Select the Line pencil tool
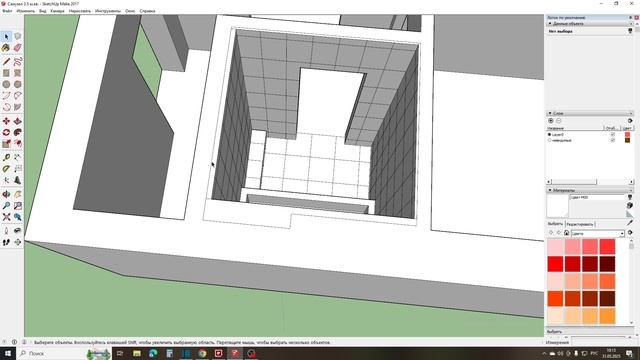This screenshot has height=360, width=640. (6, 62)
